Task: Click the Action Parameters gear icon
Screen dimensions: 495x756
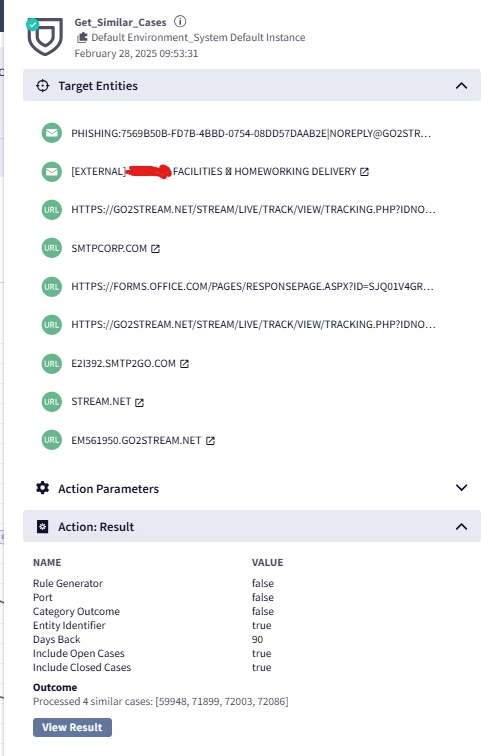Action: point(42,488)
